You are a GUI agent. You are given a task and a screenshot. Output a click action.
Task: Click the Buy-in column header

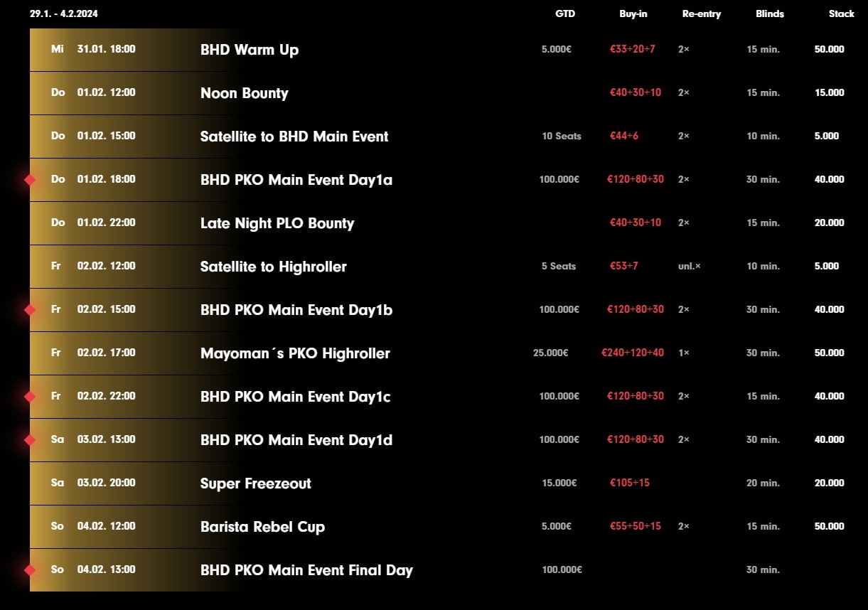pyautogui.click(x=633, y=14)
